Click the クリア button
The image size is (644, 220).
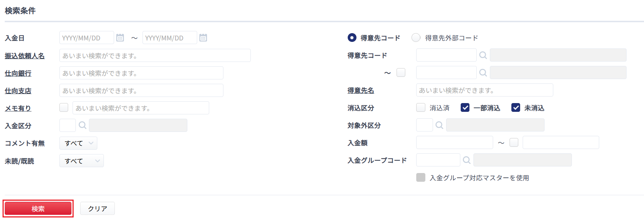coord(97,208)
